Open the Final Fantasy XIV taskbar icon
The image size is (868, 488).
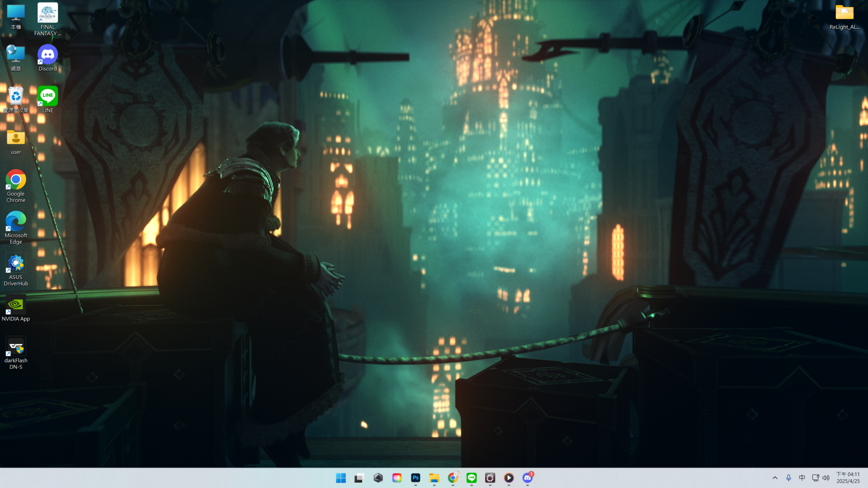[490, 478]
